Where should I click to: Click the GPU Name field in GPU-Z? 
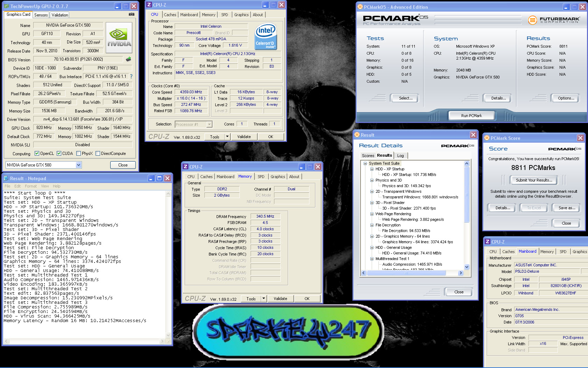68,25
